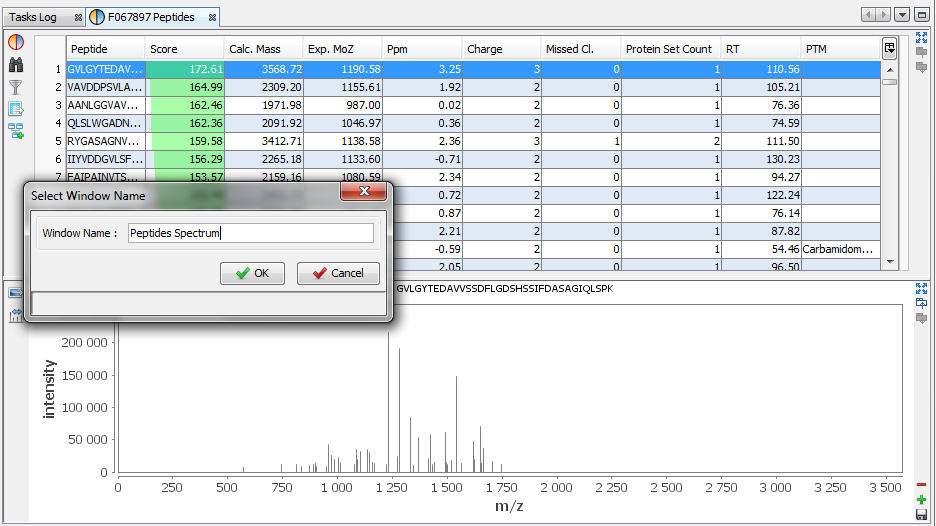The image size is (936, 526).
Task: Click the binoculars search icon
Action: [16, 65]
